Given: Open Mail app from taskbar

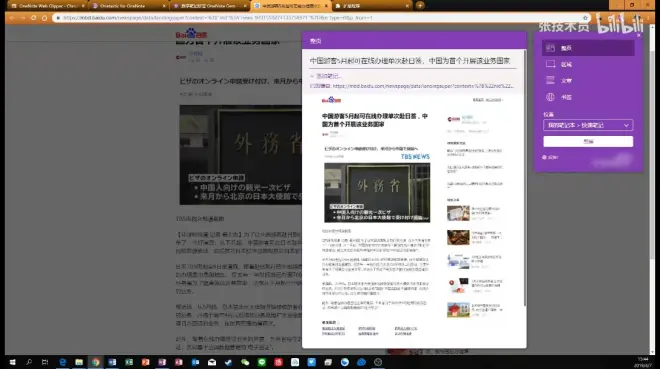Looking at the screenshot, I should coord(212,362).
